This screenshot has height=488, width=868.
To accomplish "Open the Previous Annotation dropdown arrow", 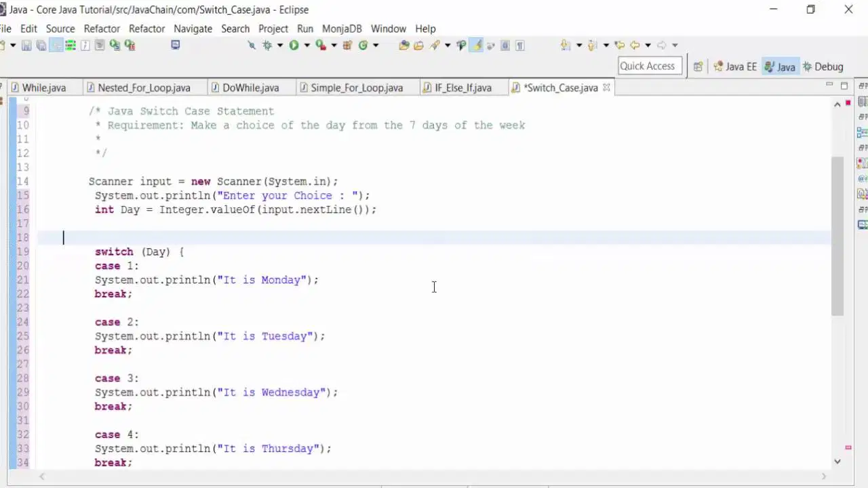I will (x=606, y=45).
